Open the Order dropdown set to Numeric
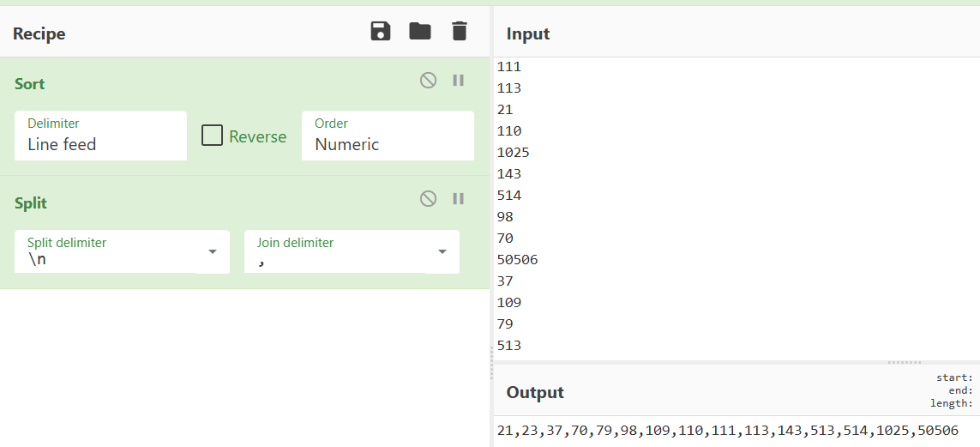This screenshot has height=447, width=980. 388,136
